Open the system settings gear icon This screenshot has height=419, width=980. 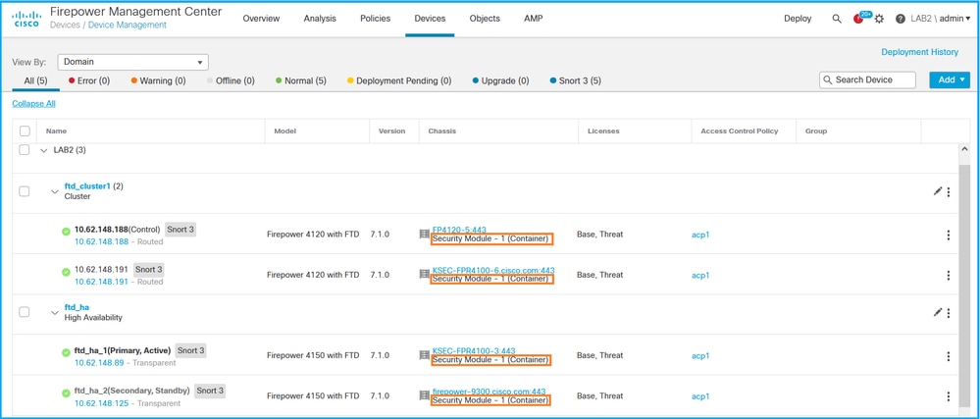(x=879, y=19)
